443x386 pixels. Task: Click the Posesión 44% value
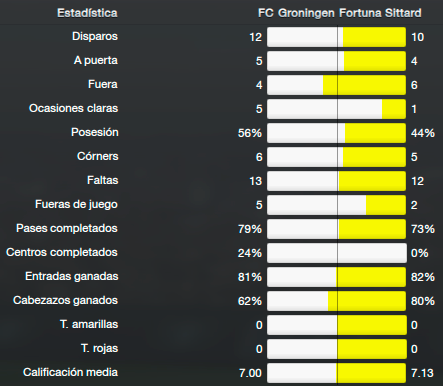423,133
